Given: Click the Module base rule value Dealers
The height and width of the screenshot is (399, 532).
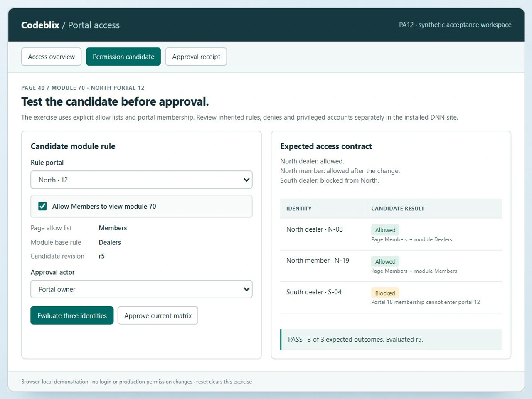Looking at the screenshot, I should point(110,242).
